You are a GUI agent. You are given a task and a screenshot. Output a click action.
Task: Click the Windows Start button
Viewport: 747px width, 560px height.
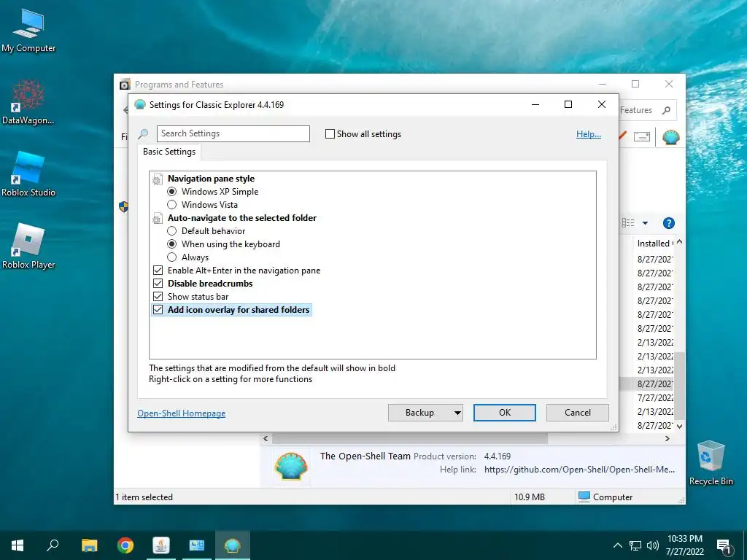click(18, 545)
